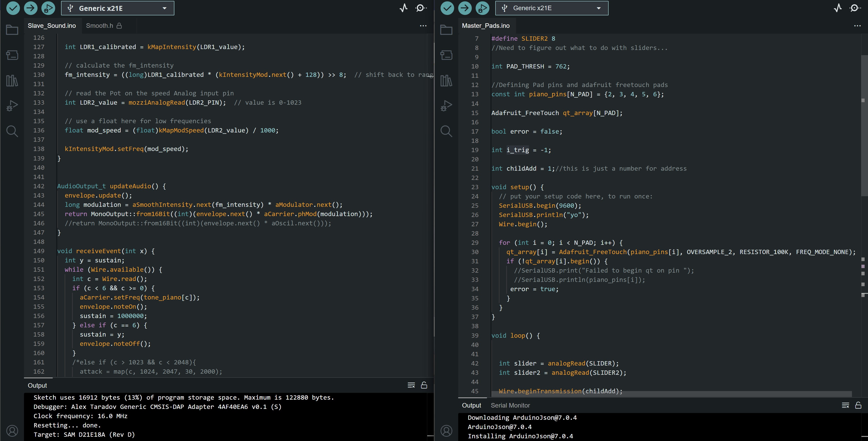Upload sketch in Master_Pads window
The width and height of the screenshot is (868, 441).
[465, 8]
